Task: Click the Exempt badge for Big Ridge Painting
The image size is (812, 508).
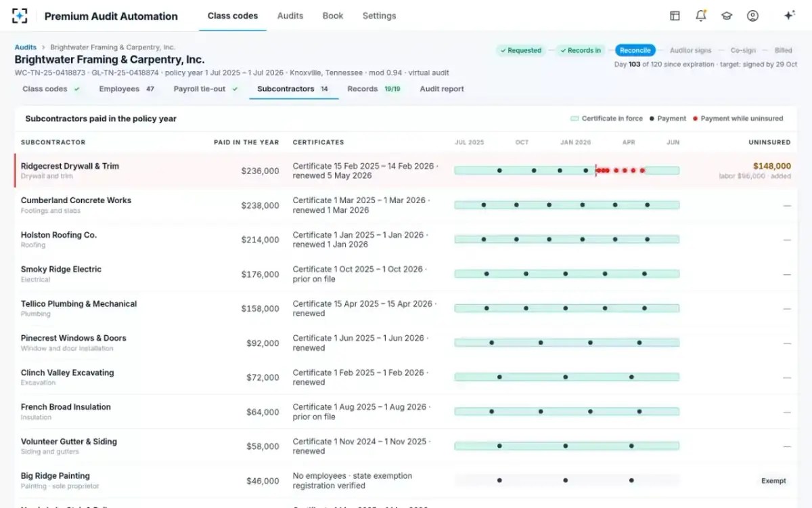Action: (773, 481)
